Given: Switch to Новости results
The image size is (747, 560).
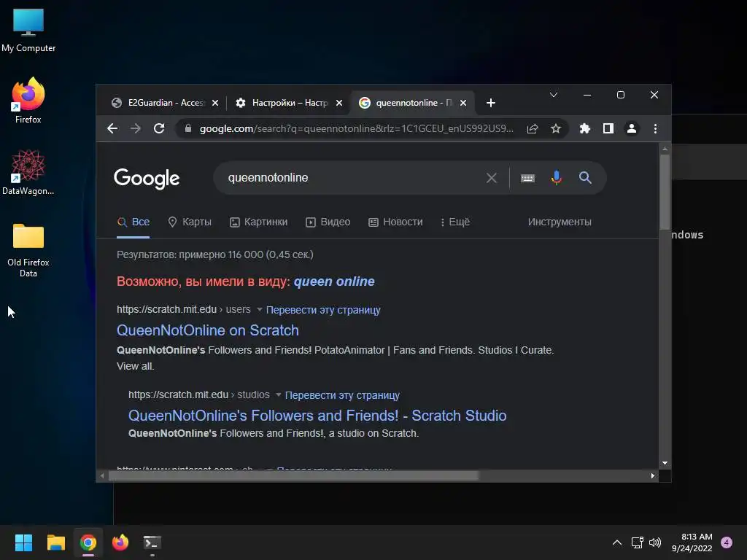Looking at the screenshot, I should coord(395,222).
